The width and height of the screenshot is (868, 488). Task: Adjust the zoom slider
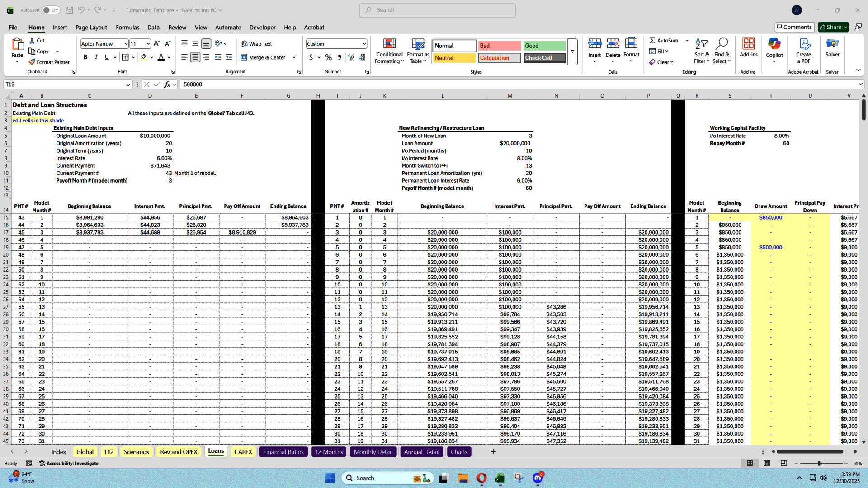coord(819,463)
